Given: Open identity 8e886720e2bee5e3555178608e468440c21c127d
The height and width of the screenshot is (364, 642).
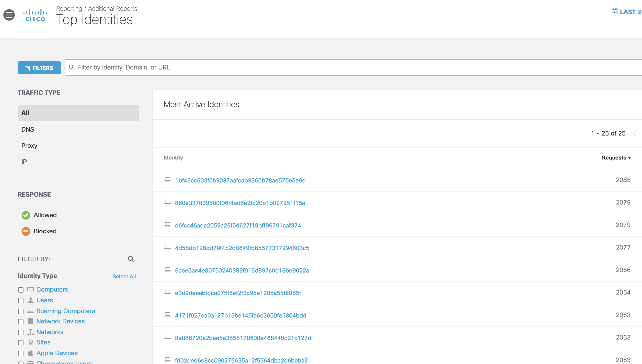Looking at the screenshot, I should tap(243, 338).
